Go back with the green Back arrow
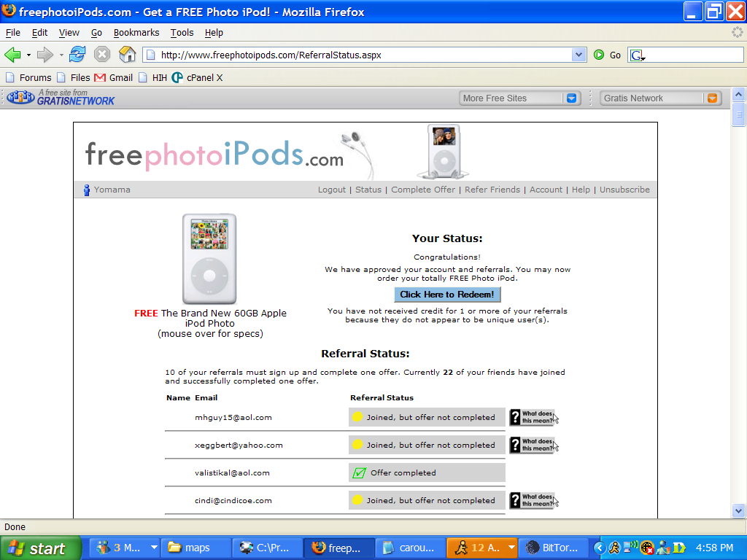Screen dimensions: 747x560 click(13, 55)
